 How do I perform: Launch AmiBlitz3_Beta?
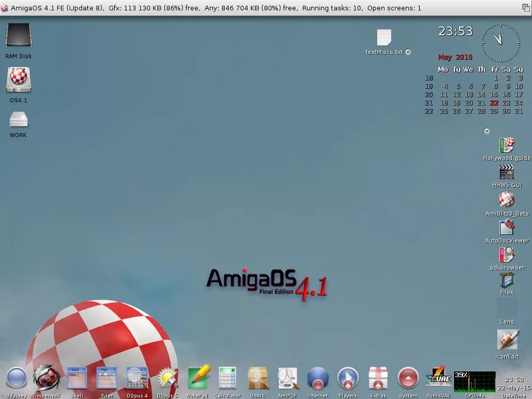click(x=507, y=199)
